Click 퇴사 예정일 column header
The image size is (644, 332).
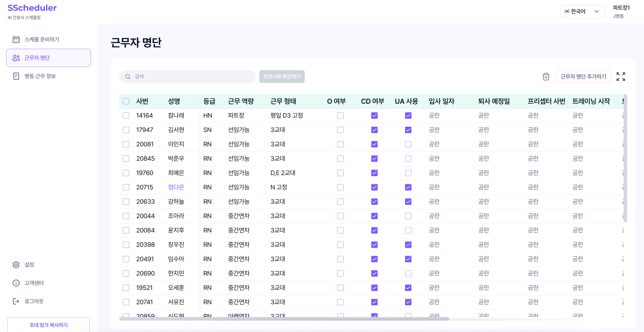point(494,101)
